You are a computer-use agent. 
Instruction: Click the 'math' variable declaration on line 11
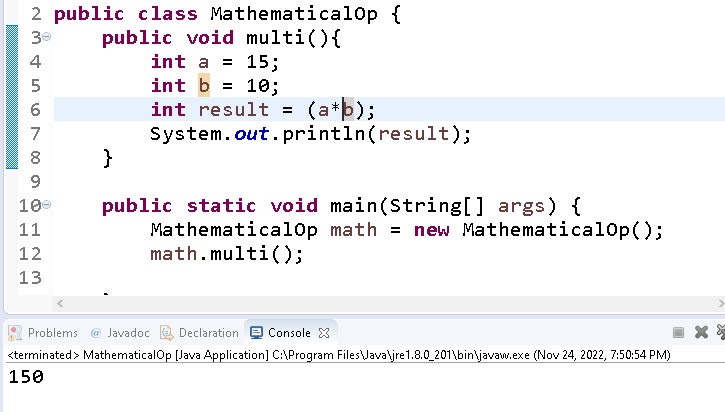pyautogui.click(x=354, y=230)
